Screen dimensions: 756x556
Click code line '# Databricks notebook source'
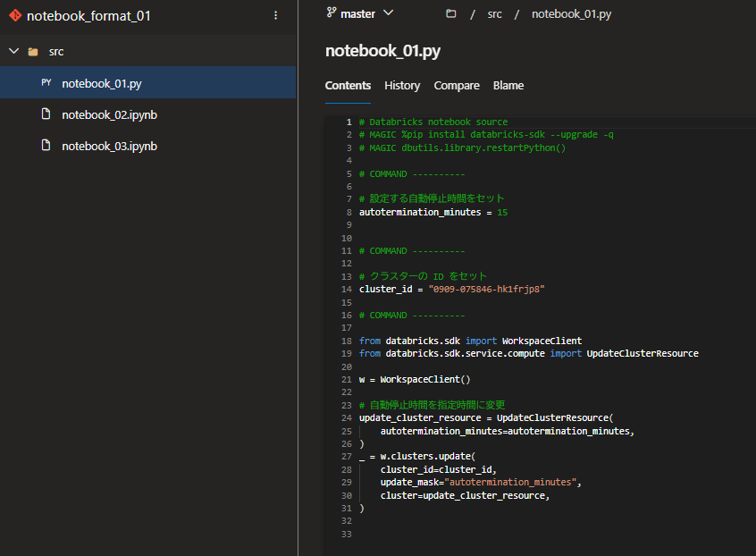pos(433,122)
